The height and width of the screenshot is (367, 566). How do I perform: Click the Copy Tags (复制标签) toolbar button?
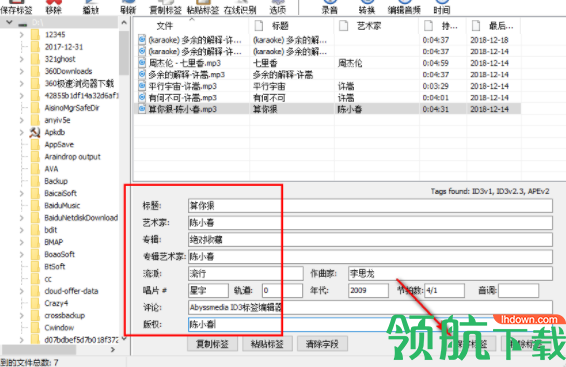(165, 7)
